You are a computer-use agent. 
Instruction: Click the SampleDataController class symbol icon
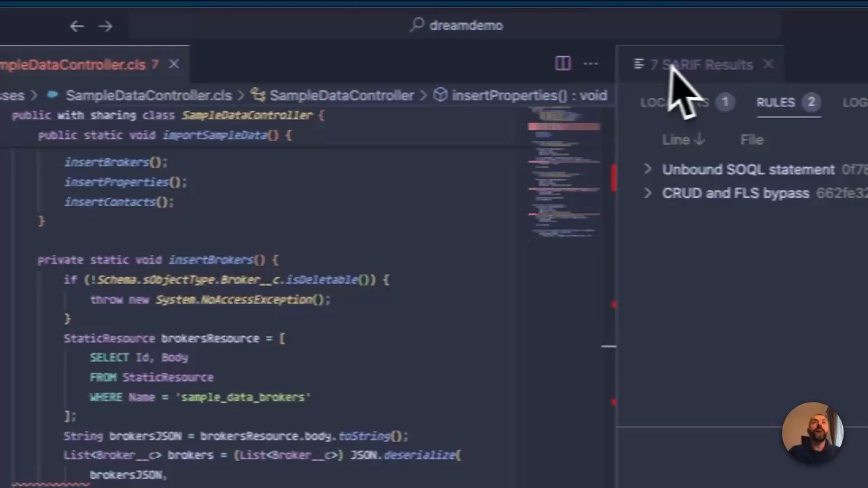coord(258,95)
